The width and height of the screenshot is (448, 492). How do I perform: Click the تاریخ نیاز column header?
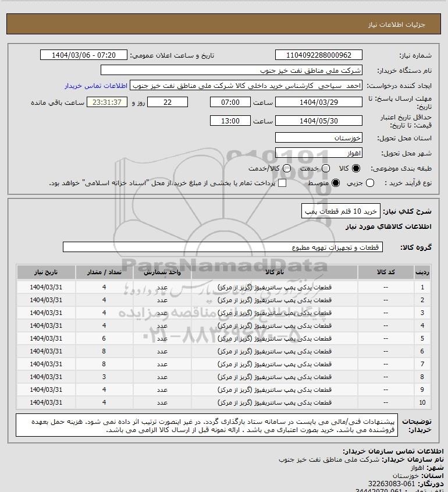click(x=46, y=272)
